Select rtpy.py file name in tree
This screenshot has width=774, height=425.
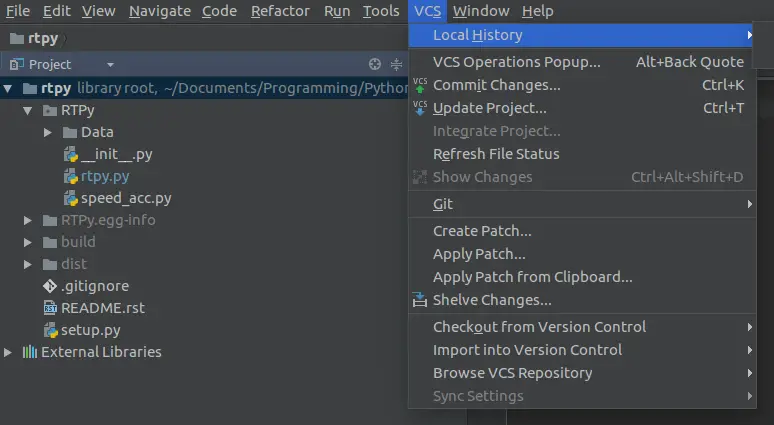point(105,176)
